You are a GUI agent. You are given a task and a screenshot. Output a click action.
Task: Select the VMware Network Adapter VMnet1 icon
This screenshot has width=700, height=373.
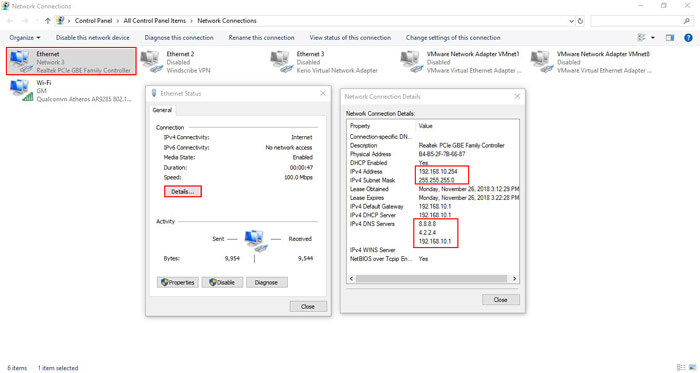(412, 62)
